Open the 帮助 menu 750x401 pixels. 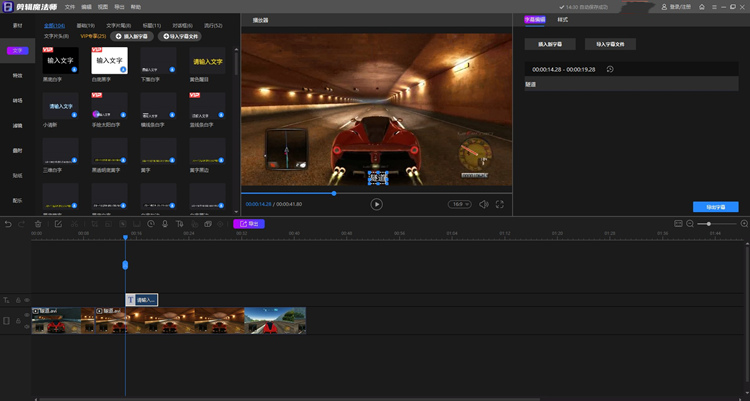136,7
